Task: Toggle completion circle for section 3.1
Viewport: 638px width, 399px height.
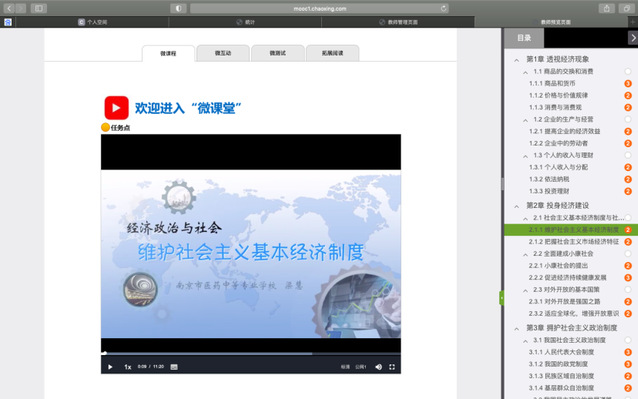Action: (x=628, y=340)
